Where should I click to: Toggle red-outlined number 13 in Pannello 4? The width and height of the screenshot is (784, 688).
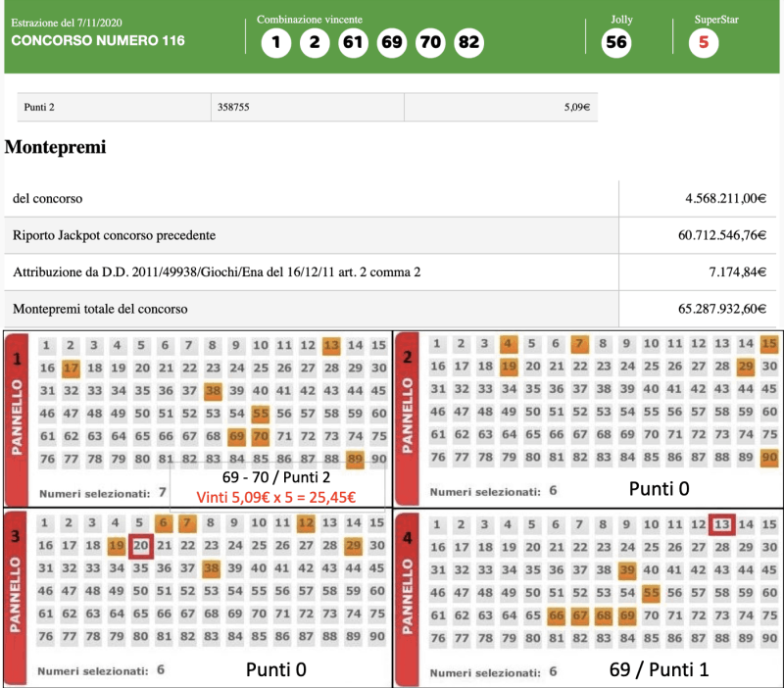pyautogui.click(x=722, y=524)
